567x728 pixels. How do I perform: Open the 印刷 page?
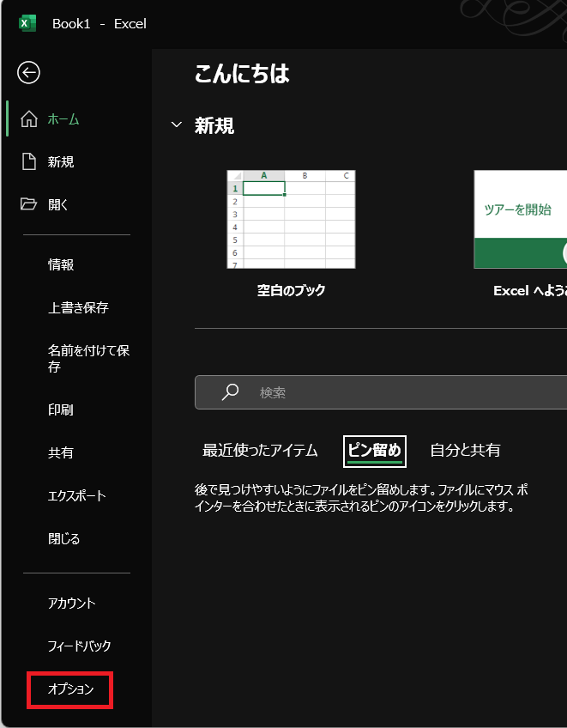click(61, 410)
